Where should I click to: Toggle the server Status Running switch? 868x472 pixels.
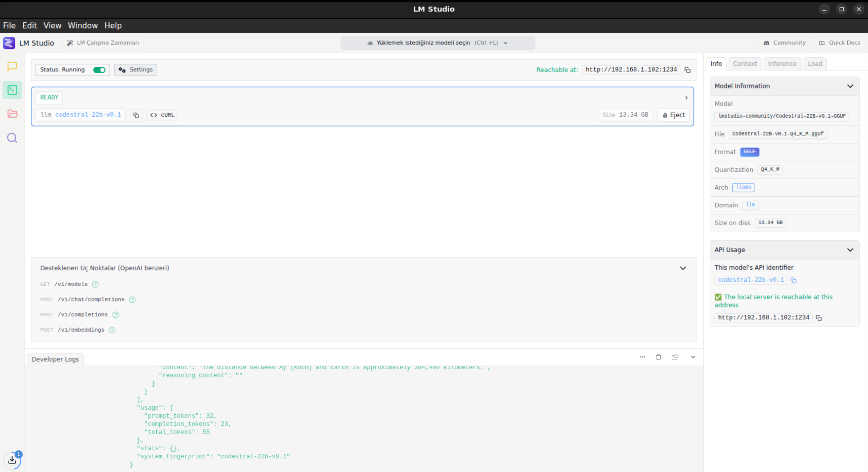click(99, 70)
